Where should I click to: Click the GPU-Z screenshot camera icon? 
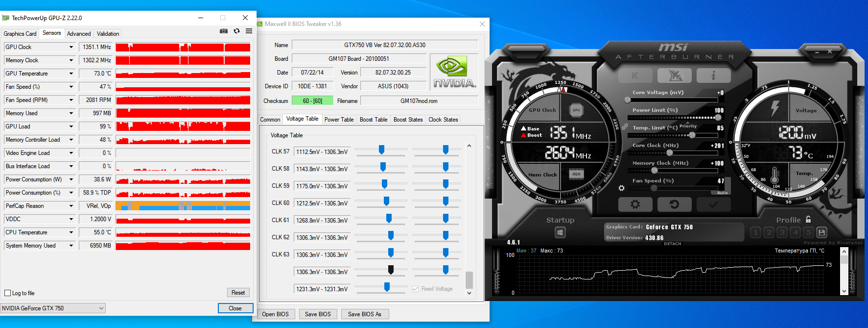pos(224,31)
